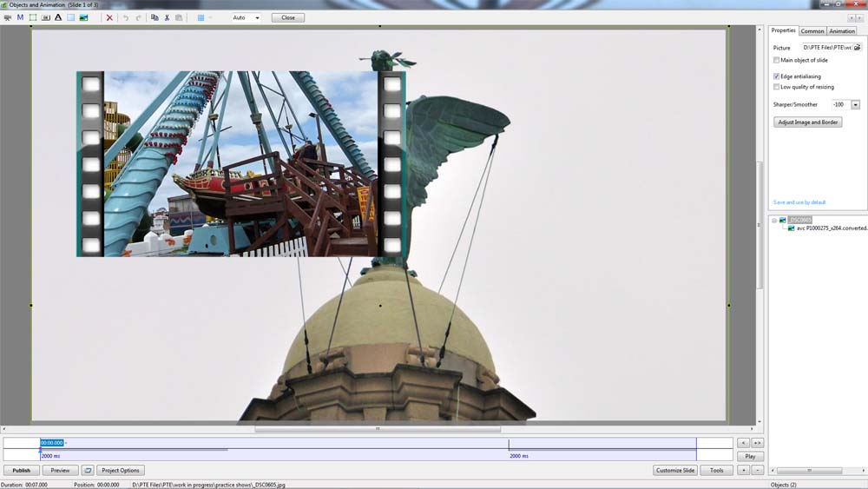Switch to the Common tab
The height and width of the screenshot is (489, 868).
point(812,31)
